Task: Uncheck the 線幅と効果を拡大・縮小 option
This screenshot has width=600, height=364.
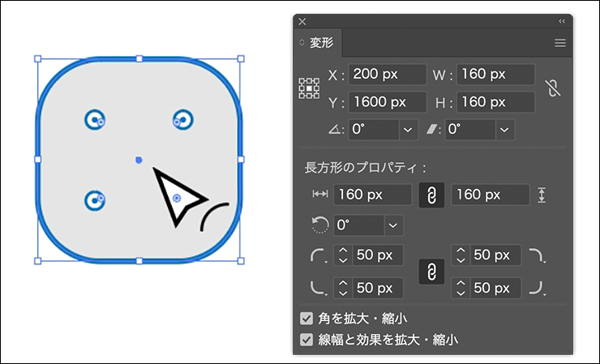Action: pos(306,340)
